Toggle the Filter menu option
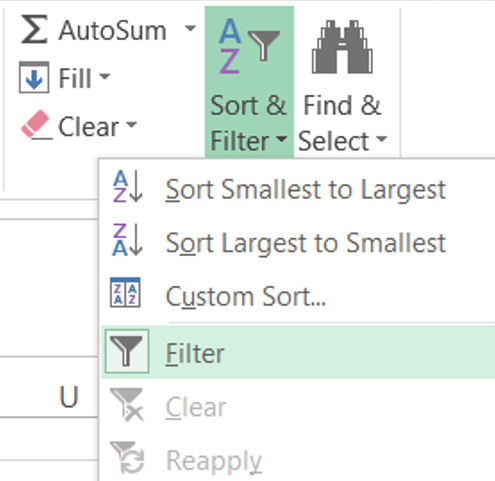The image size is (495, 481). [298, 352]
